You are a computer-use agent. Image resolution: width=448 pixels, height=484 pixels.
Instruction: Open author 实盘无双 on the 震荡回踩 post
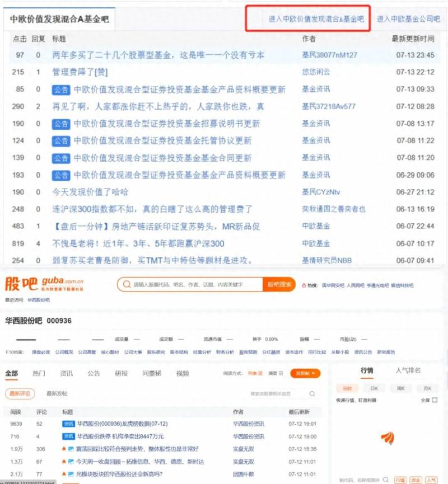click(244, 449)
